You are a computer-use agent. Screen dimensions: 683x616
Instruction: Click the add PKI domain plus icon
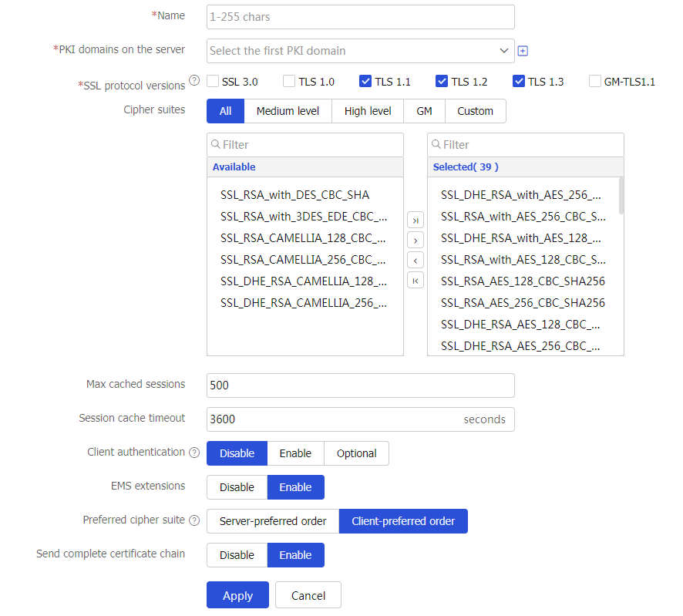pos(523,51)
